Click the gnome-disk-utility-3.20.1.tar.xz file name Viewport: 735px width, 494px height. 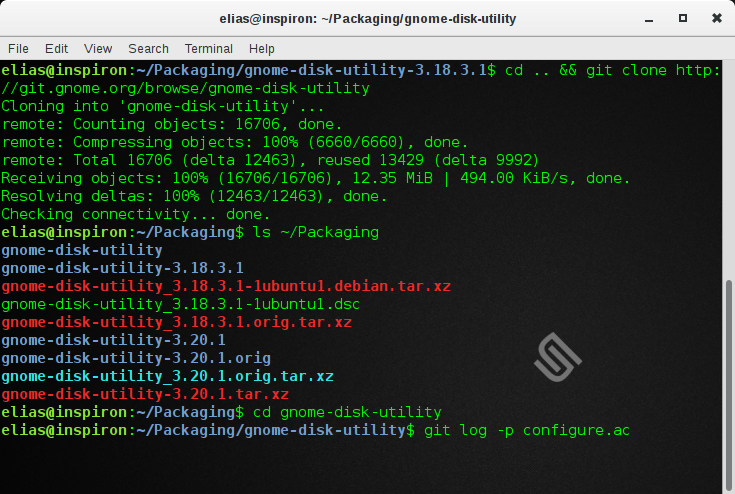[144, 394]
